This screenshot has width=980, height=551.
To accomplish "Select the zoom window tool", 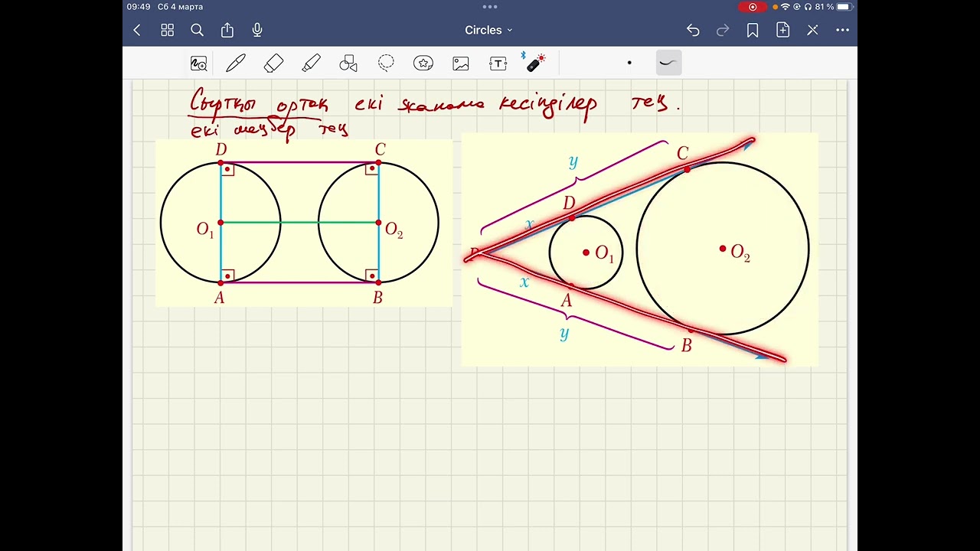I will (x=199, y=64).
